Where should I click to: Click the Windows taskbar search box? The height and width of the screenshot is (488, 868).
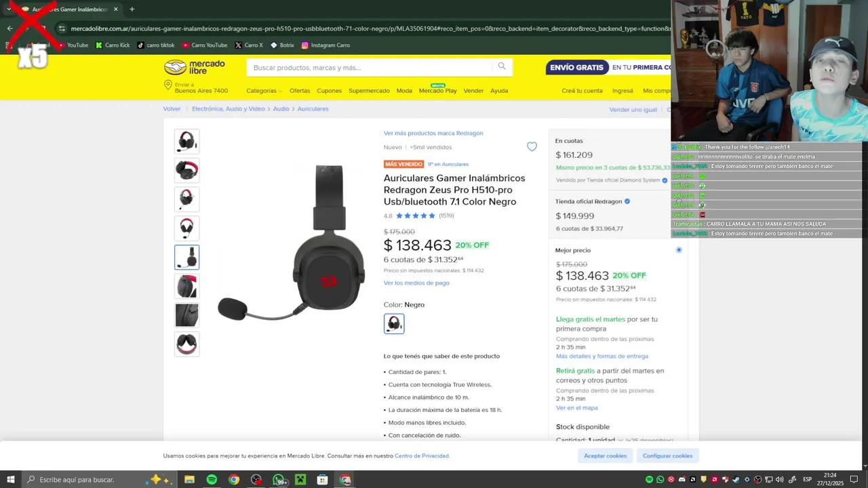pyautogui.click(x=98, y=479)
